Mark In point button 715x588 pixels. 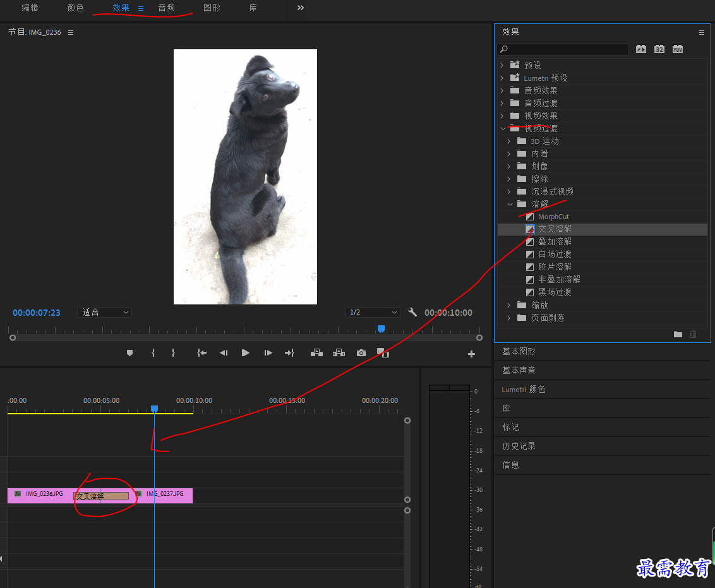tap(153, 353)
